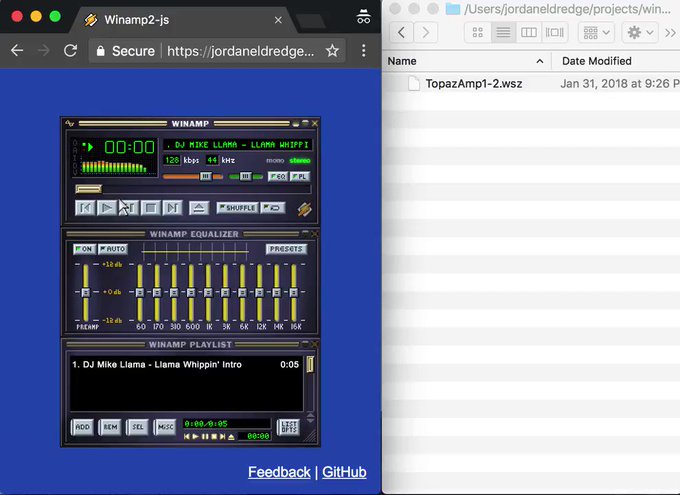Screen dimensions: 680x495
Task: Click the 60 Hz equalizer band slider
Action: 140,292
